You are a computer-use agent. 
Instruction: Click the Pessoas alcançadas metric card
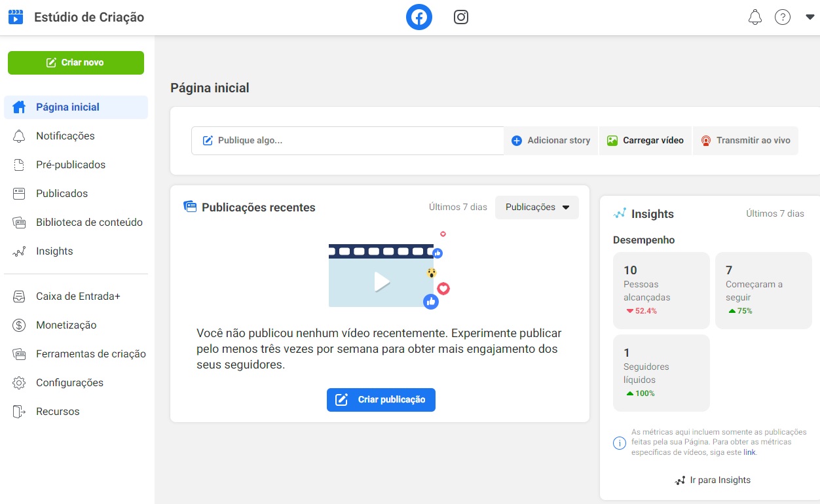662,291
